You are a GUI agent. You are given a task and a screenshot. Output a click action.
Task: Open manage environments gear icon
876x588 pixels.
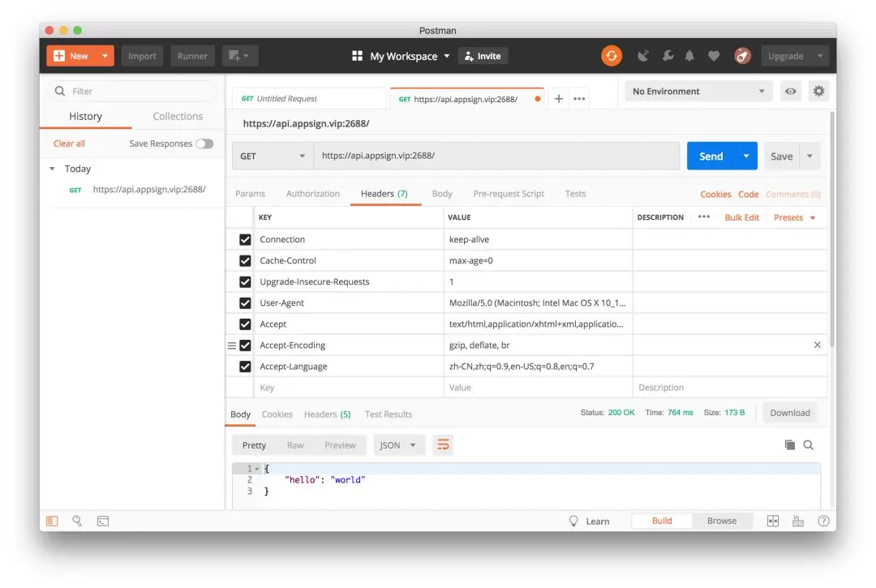click(x=818, y=91)
